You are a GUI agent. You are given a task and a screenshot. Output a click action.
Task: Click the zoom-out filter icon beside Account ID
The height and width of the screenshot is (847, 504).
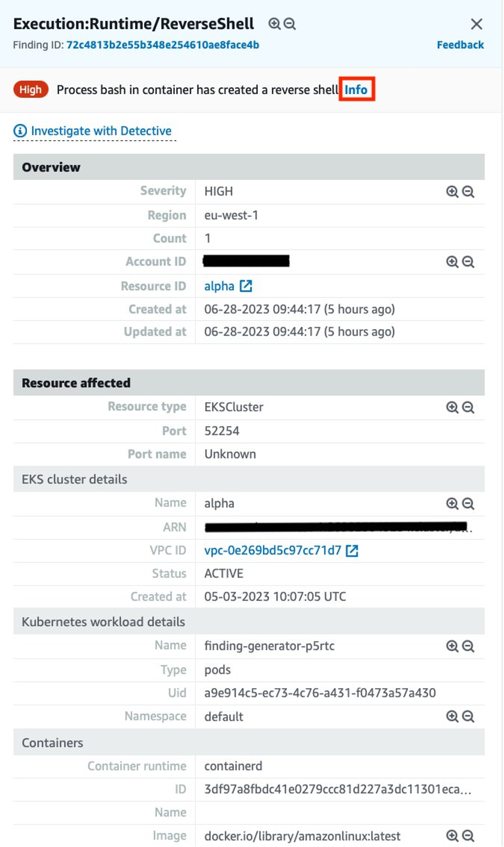pyautogui.click(x=469, y=261)
